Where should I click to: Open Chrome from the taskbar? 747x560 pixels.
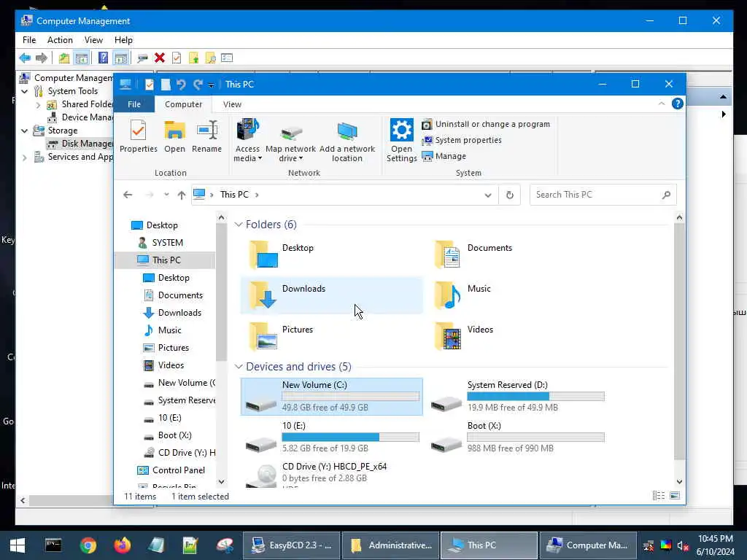point(88,545)
